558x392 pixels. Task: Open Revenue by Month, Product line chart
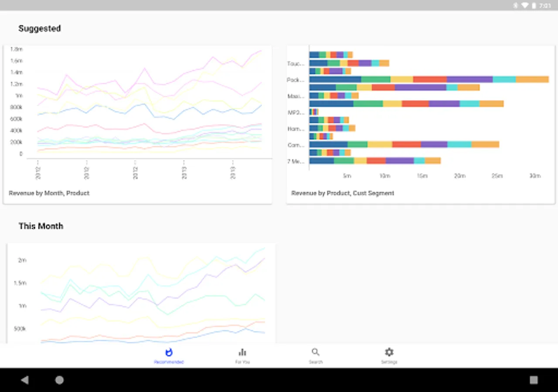click(138, 125)
